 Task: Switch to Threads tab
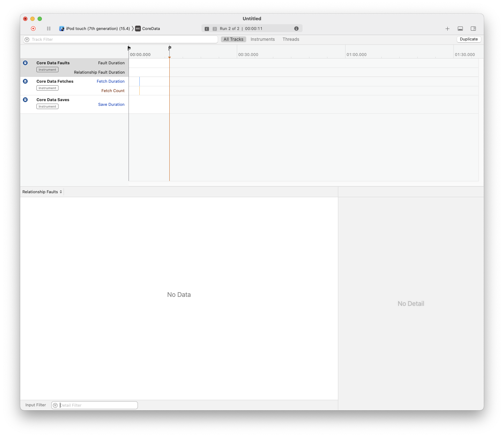point(291,39)
